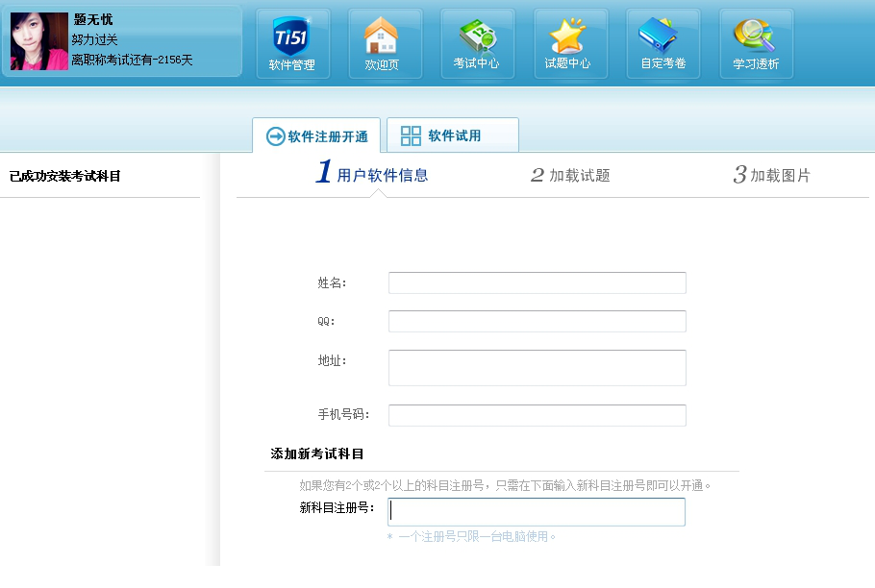Select step 1 用户软件信息
Screen dimensions: 875x588
point(373,175)
